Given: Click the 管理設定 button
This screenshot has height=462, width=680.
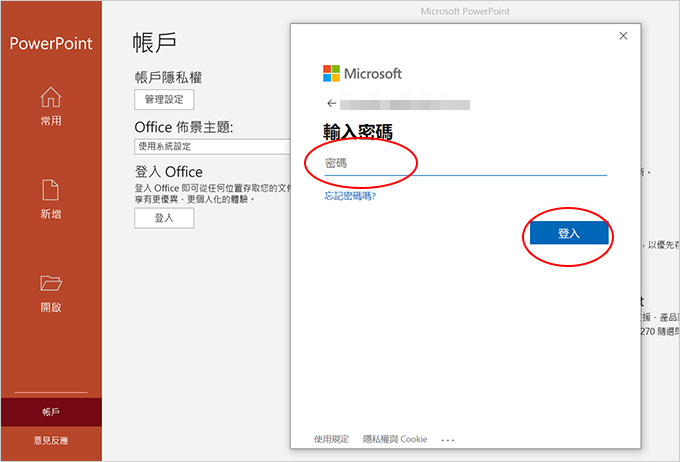Looking at the screenshot, I should [x=164, y=100].
